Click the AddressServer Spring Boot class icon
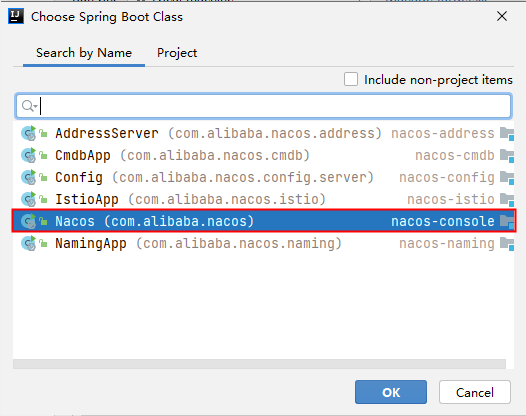Viewport: 526px width, 416px height. [29, 134]
